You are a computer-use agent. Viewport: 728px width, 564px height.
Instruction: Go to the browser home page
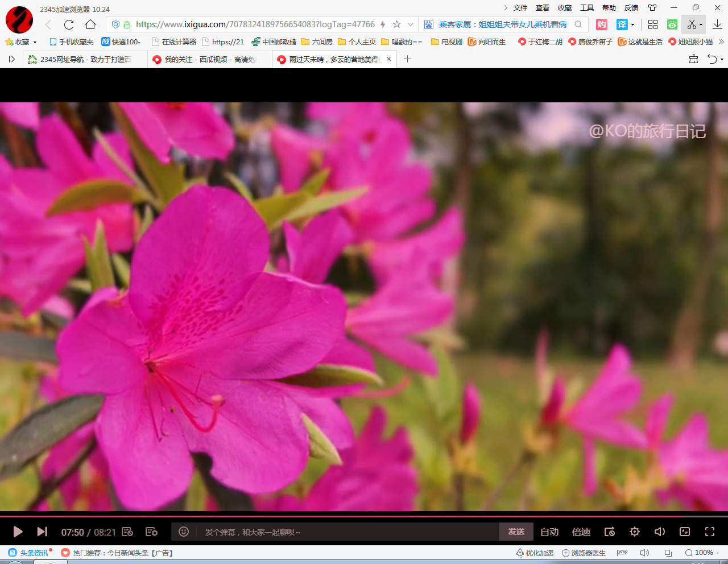pyautogui.click(x=90, y=24)
